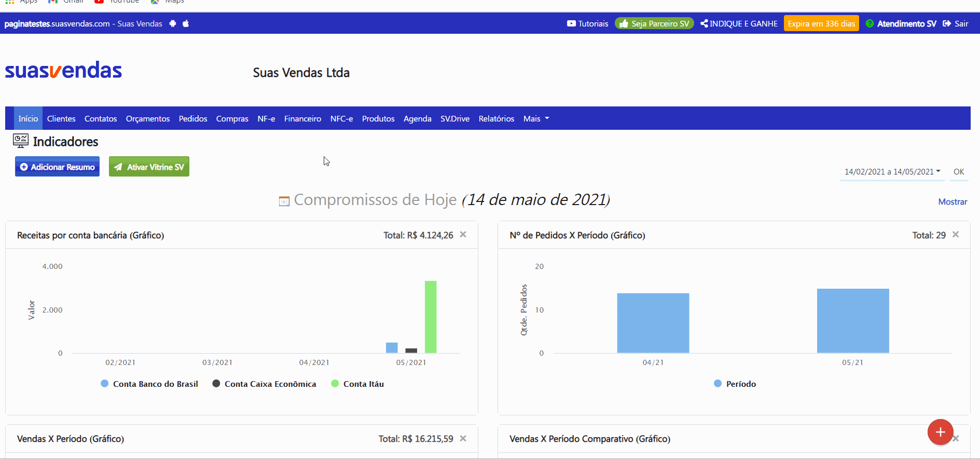Click the green Conta Itáu bar for 05/2021

431,317
